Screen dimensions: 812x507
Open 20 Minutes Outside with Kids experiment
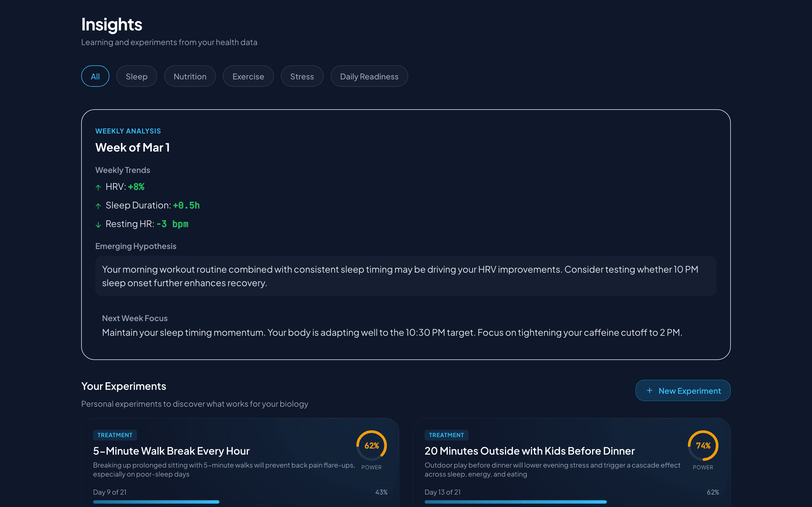click(x=529, y=451)
